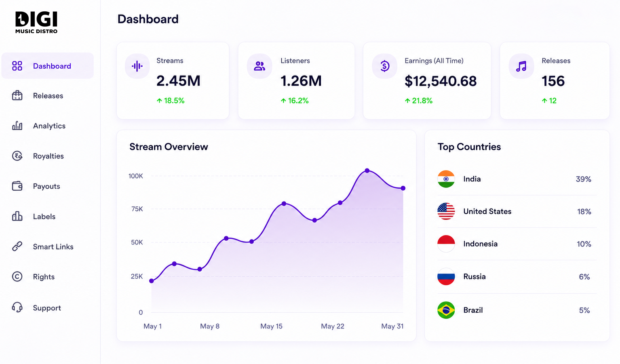The width and height of the screenshot is (620, 364).
Task: Click the 100K y-axis label
Action: point(136,176)
